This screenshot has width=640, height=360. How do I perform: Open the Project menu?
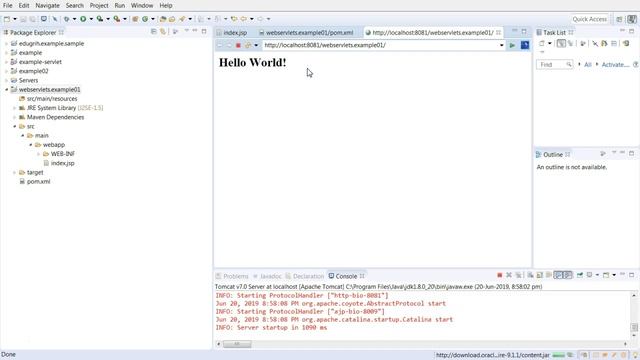(x=99, y=6)
